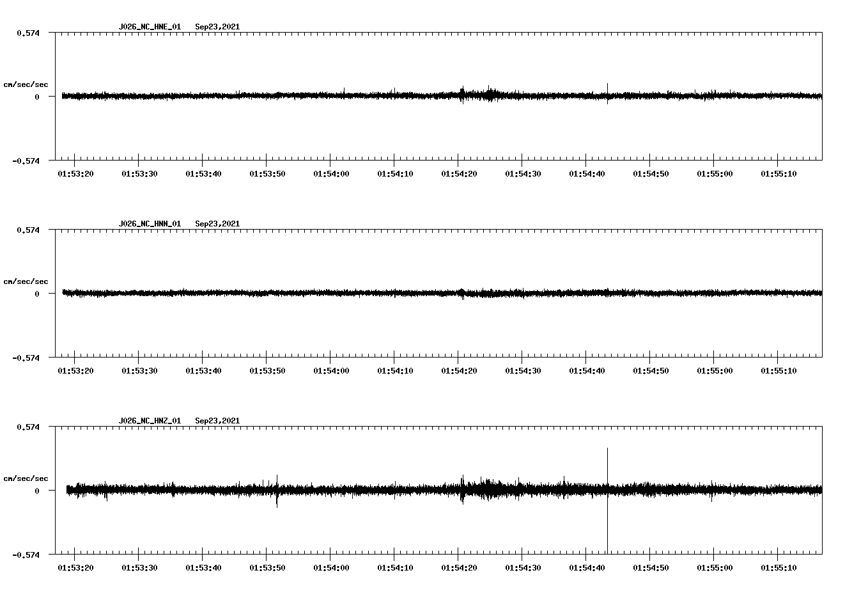
Task: Click the tall spike near 01:54:43 in HNZ trace
Action: [x=607, y=500]
